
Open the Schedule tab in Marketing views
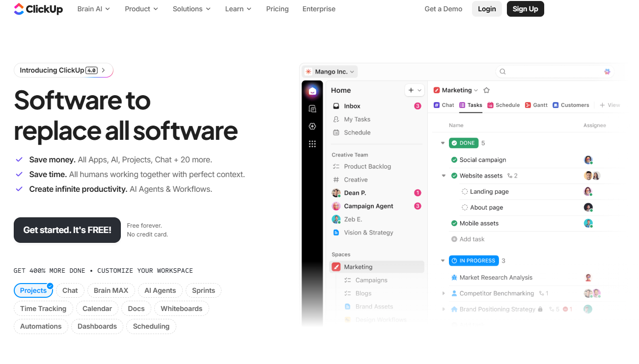click(x=503, y=105)
